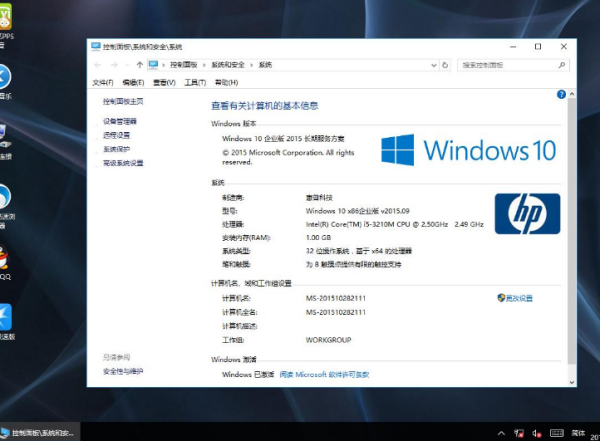Screen dimensions: 600x441
Task: Open 设备管理器 link
Action: click(x=120, y=121)
